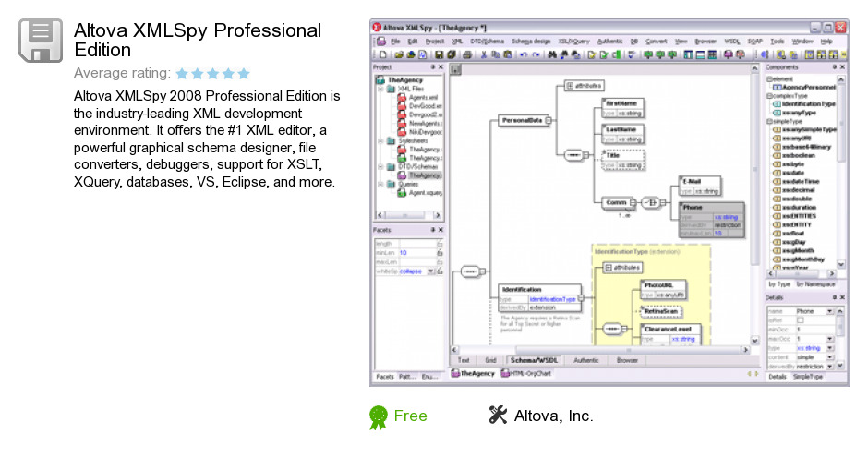The width and height of the screenshot is (868, 458).
Task: Pin the Facets panel
Action: 433,229
